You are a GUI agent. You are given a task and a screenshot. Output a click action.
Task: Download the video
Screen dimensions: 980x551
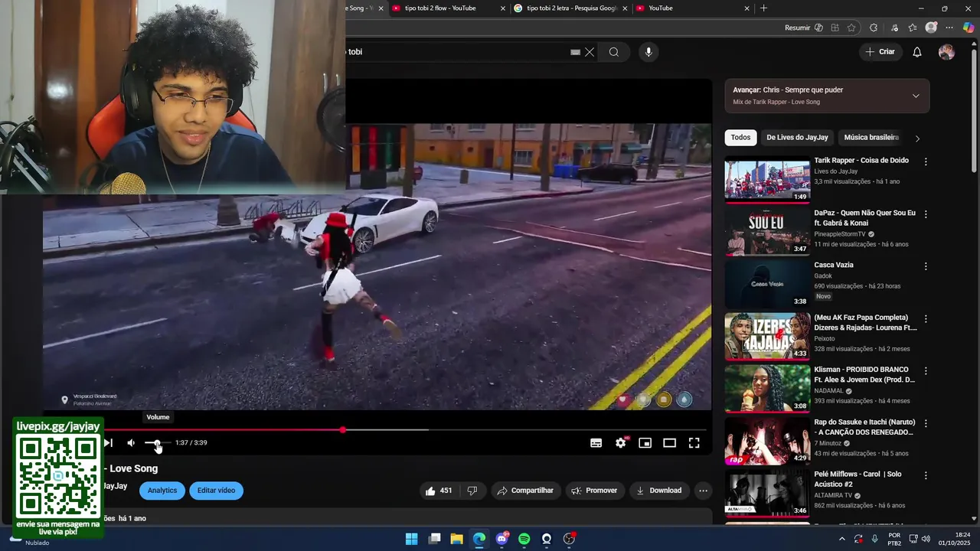658,491
